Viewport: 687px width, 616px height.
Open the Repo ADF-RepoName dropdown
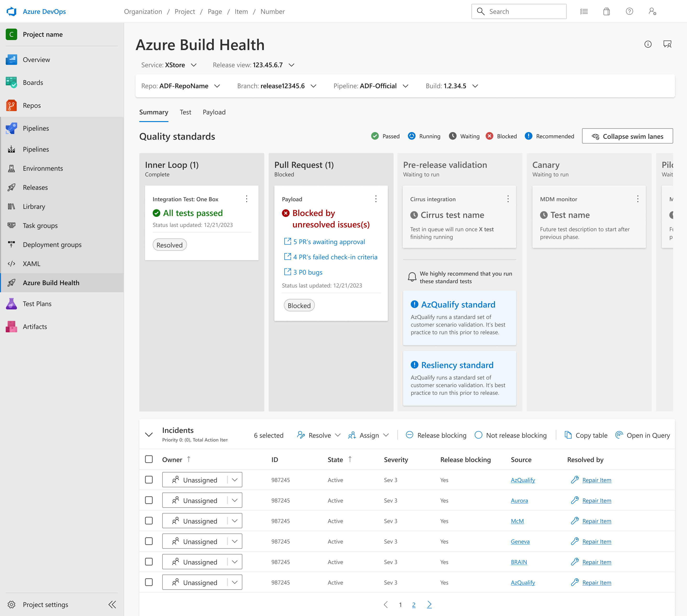click(x=181, y=86)
